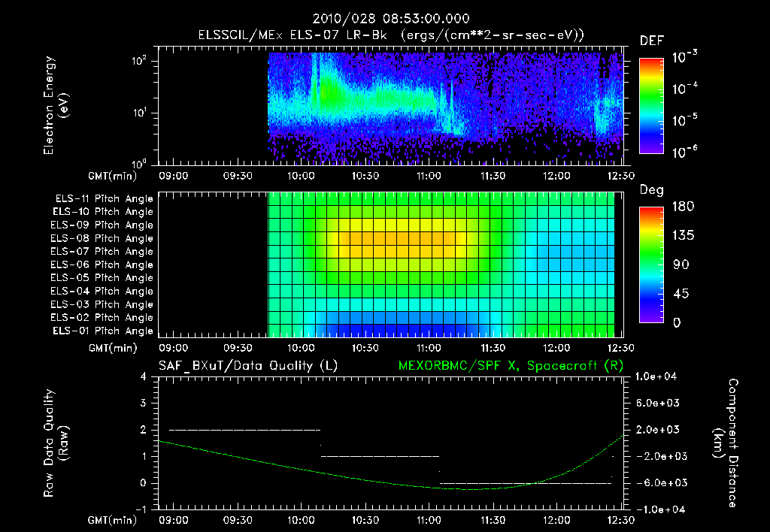Image resolution: width=770 pixels, height=532 pixels.
Task: Click the ELS-11 Pitch Angle row label
Action: pyautogui.click(x=104, y=199)
